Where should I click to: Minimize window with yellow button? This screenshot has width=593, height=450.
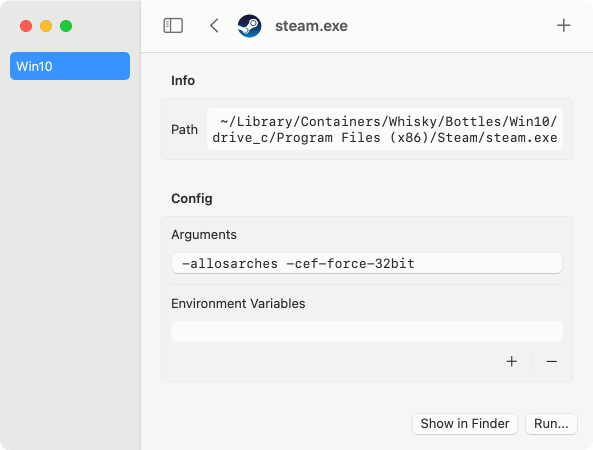pyautogui.click(x=46, y=26)
